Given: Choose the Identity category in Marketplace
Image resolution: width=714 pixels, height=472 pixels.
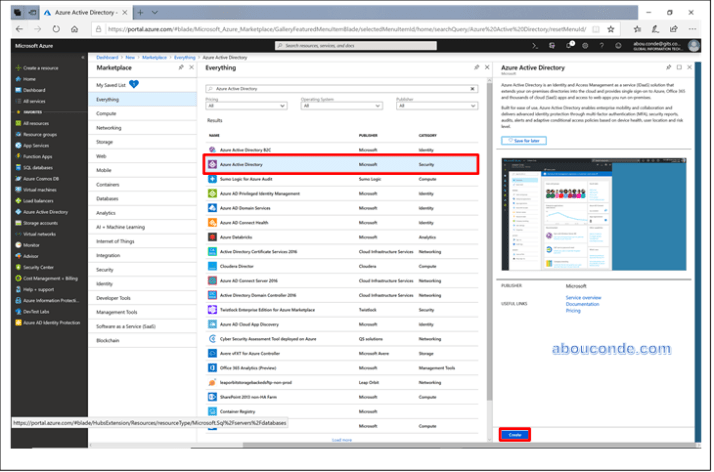Looking at the screenshot, I should coord(105,284).
